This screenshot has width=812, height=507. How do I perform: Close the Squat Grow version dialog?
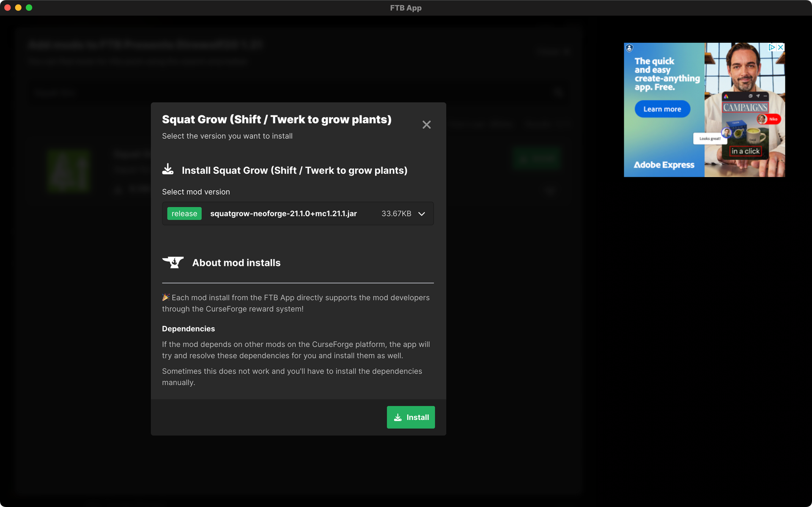pyautogui.click(x=426, y=124)
